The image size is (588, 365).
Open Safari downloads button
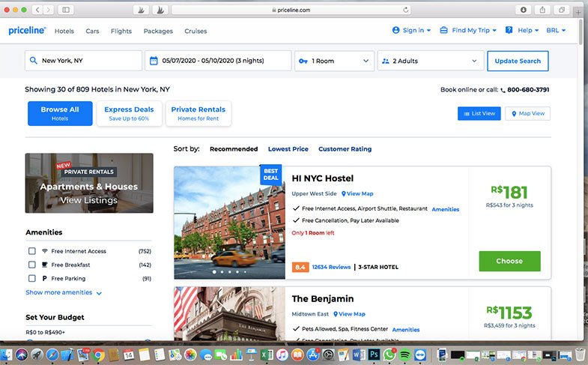(523, 10)
